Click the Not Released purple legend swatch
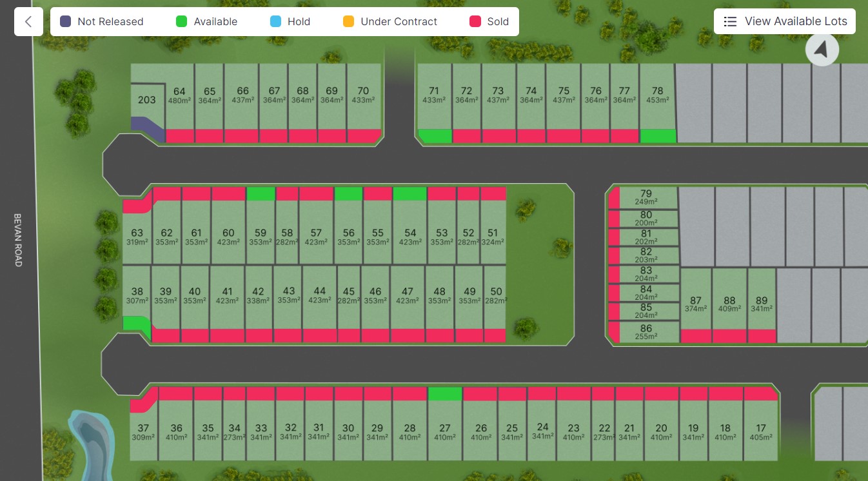This screenshot has height=481, width=868. (65, 21)
